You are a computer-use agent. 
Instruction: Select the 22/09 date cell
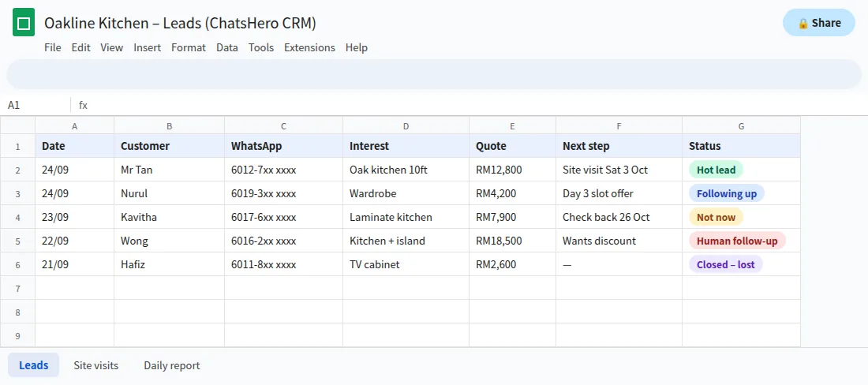pos(75,241)
